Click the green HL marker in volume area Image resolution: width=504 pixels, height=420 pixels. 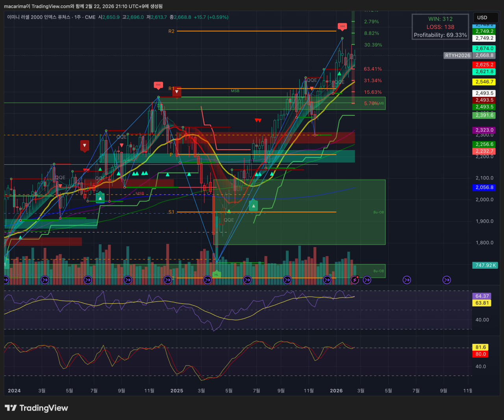216,274
